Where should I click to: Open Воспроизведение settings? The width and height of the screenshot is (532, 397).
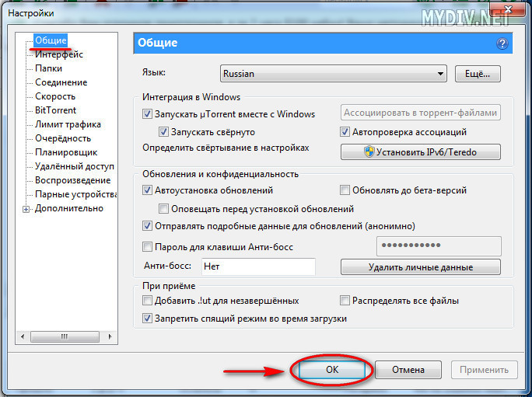point(73,180)
